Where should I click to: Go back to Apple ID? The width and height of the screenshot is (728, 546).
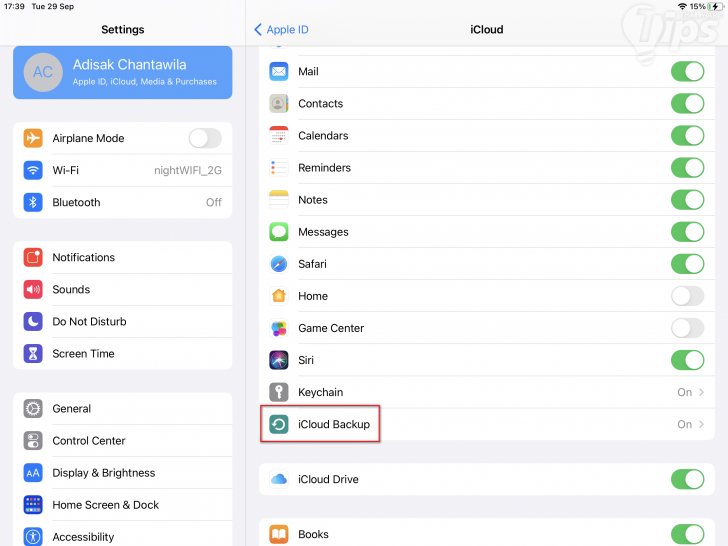(x=281, y=30)
